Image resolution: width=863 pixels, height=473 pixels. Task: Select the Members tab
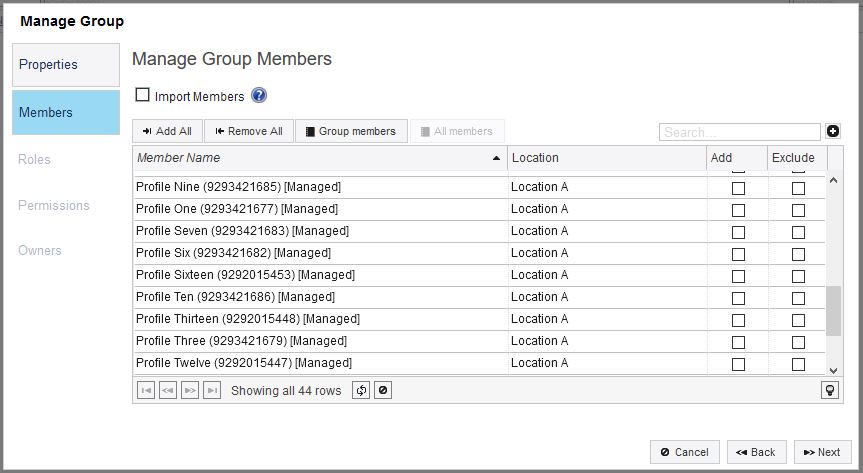(x=66, y=112)
